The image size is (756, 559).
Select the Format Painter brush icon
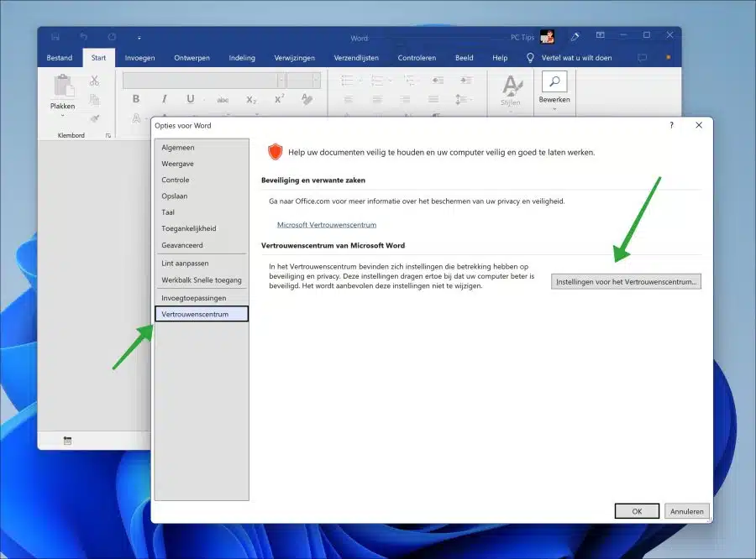95,118
